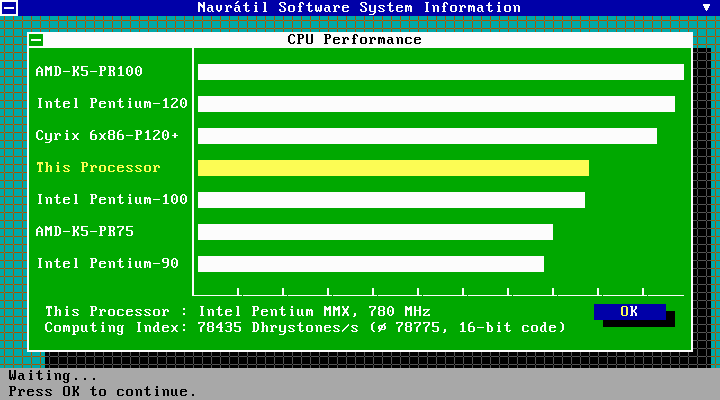Select the yellow This Processor label
720x400 pixels.
click(x=98, y=167)
